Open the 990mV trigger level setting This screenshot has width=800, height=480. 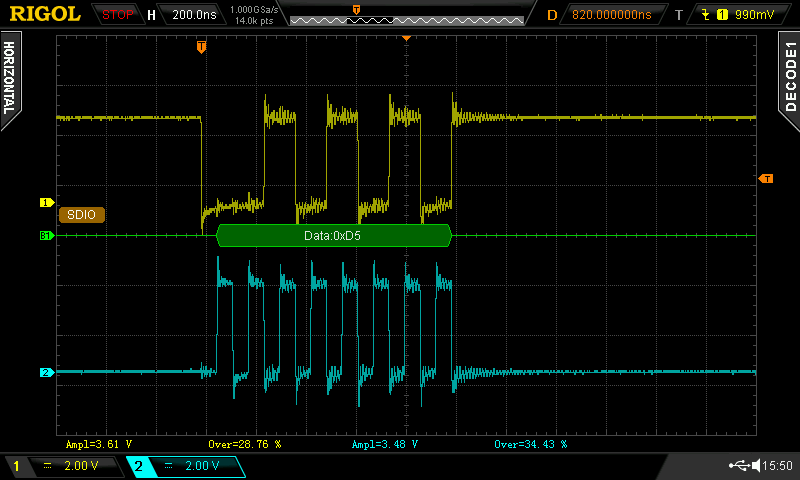click(x=756, y=15)
